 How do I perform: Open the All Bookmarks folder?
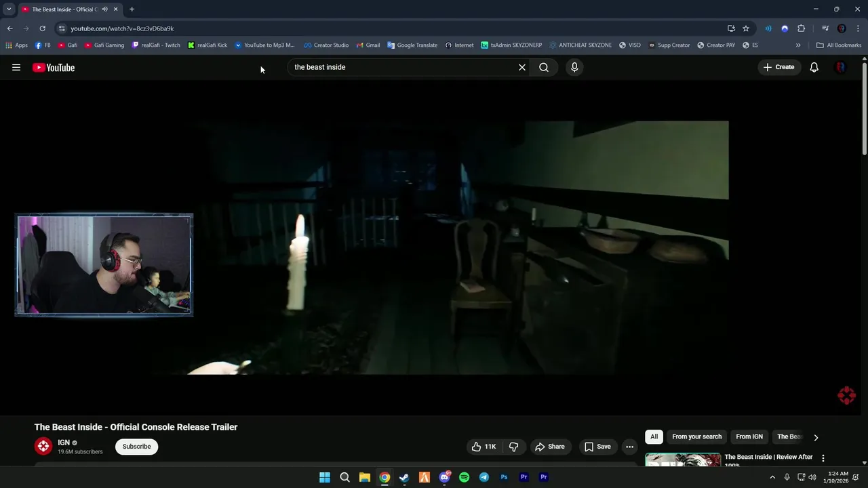(x=839, y=45)
